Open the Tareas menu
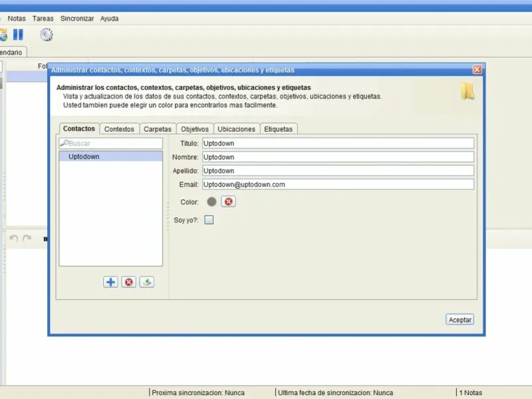This screenshot has width=532, height=399. tap(43, 19)
